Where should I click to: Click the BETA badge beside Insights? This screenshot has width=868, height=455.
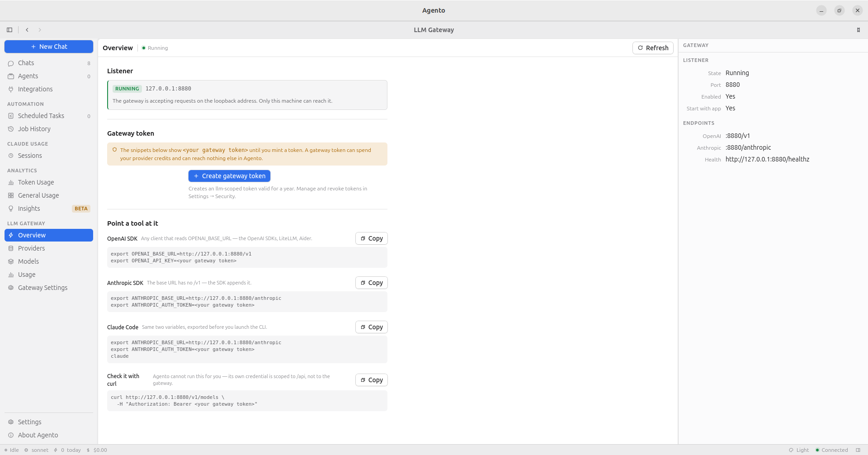click(x=81, y=209)
